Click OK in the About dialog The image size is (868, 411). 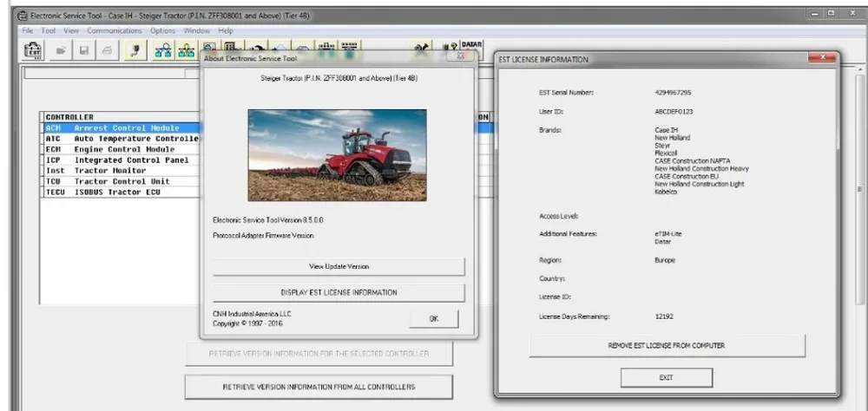[x=434, y=318]
